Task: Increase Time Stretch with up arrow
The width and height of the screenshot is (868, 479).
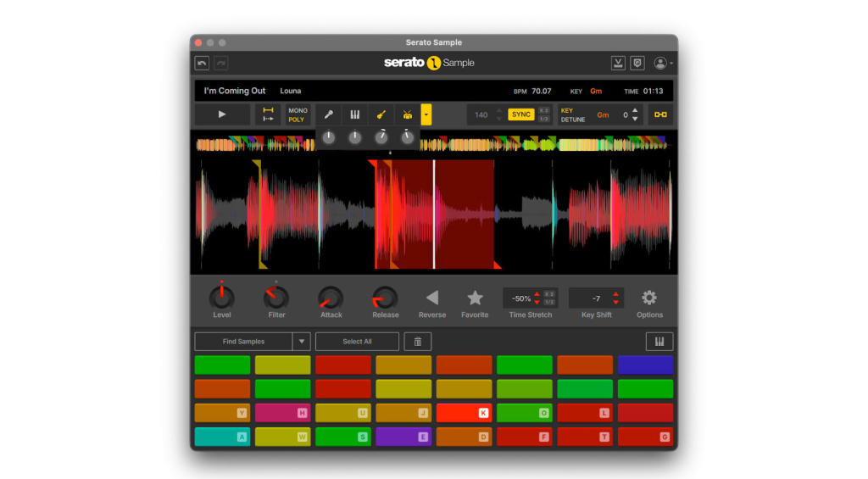Action: click(x=537, y=294)
